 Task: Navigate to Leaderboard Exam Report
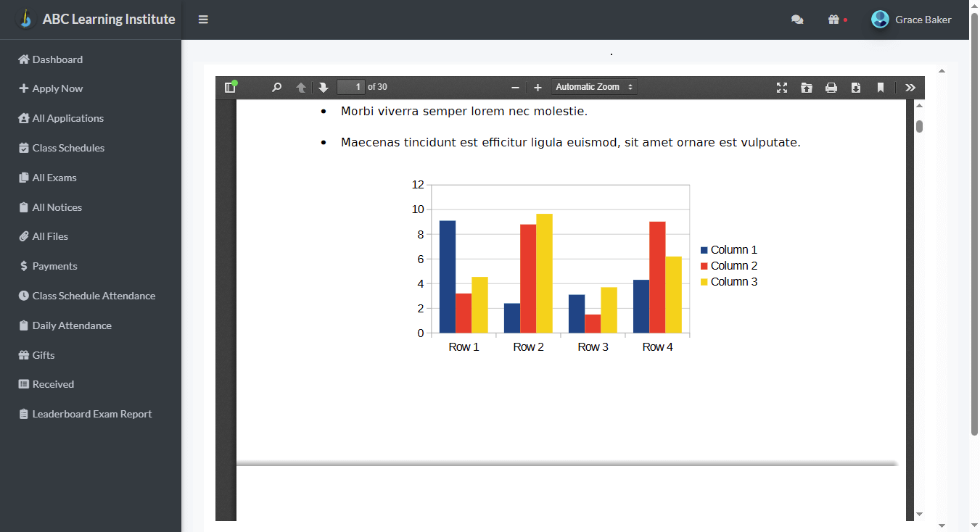[91, 414]
